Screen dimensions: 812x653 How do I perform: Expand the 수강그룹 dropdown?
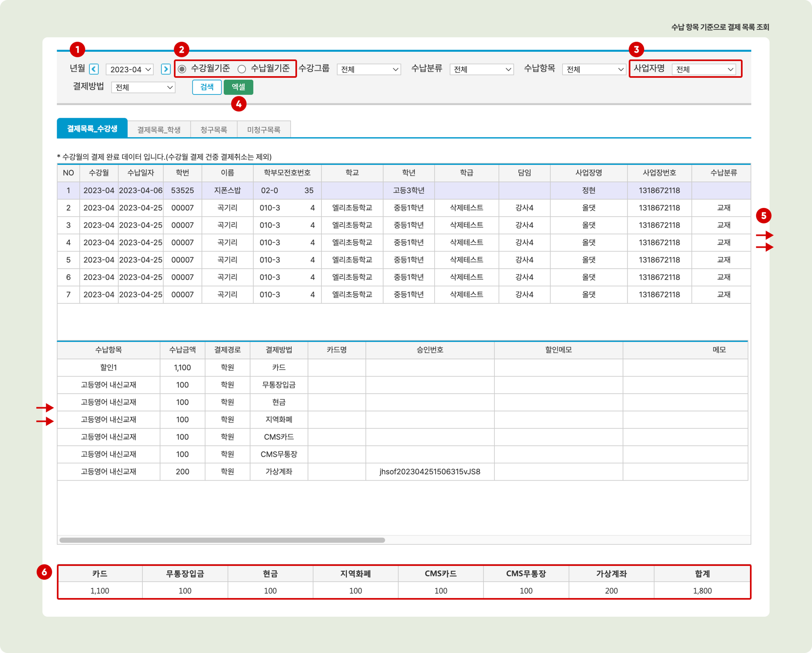368,69
